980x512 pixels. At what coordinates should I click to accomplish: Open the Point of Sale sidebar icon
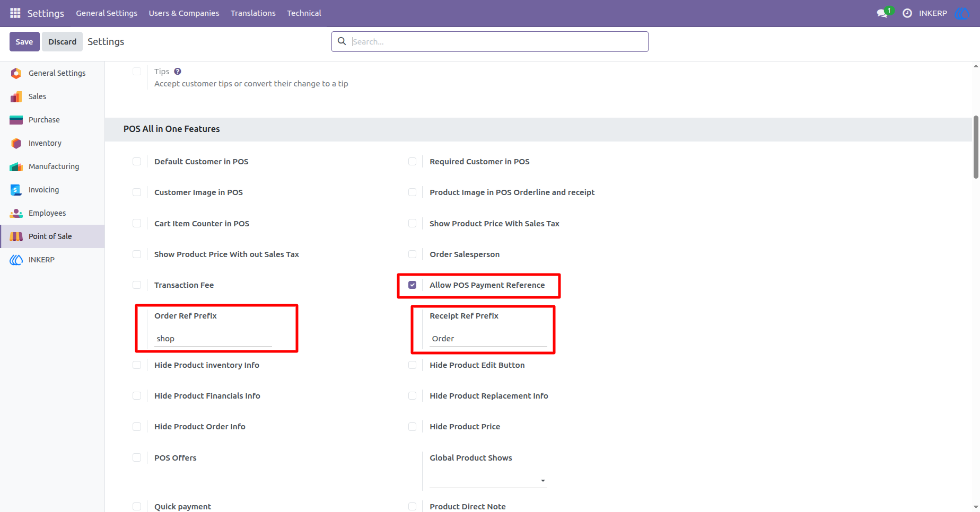tap(16, 236)
